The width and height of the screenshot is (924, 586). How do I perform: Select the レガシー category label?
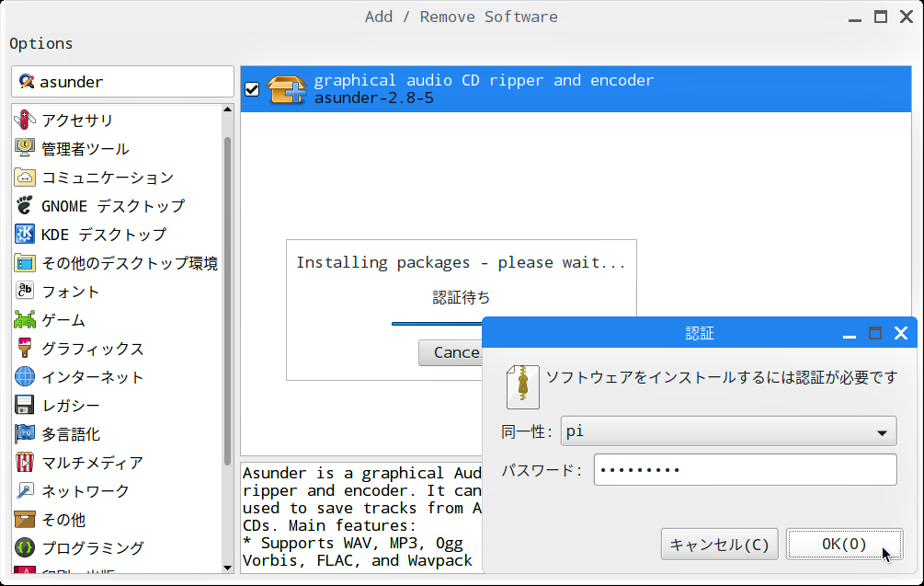click(x=70, y=406)
